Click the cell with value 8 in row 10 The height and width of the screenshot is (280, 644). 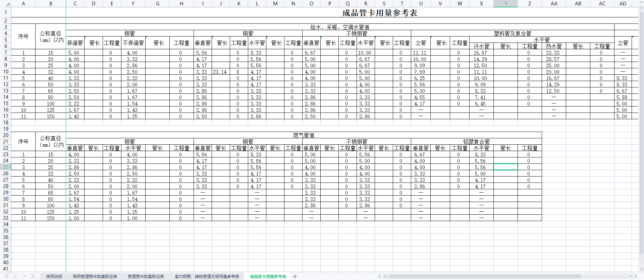tap(239, 72)
